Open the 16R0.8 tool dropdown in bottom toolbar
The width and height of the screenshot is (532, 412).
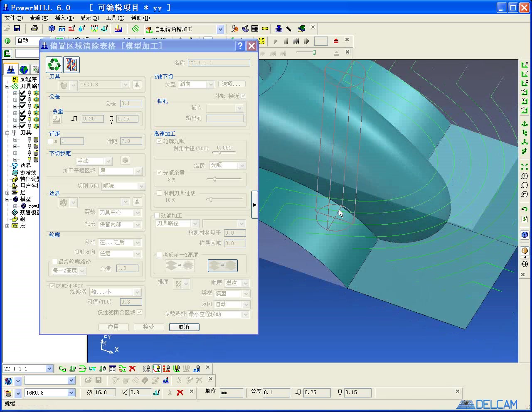tap(71, 392)
